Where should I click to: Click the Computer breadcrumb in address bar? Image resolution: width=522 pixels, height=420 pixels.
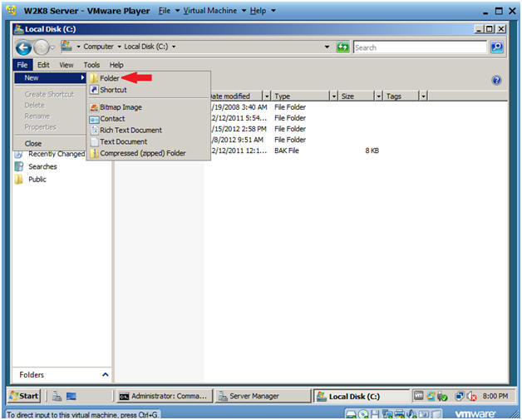98,47
